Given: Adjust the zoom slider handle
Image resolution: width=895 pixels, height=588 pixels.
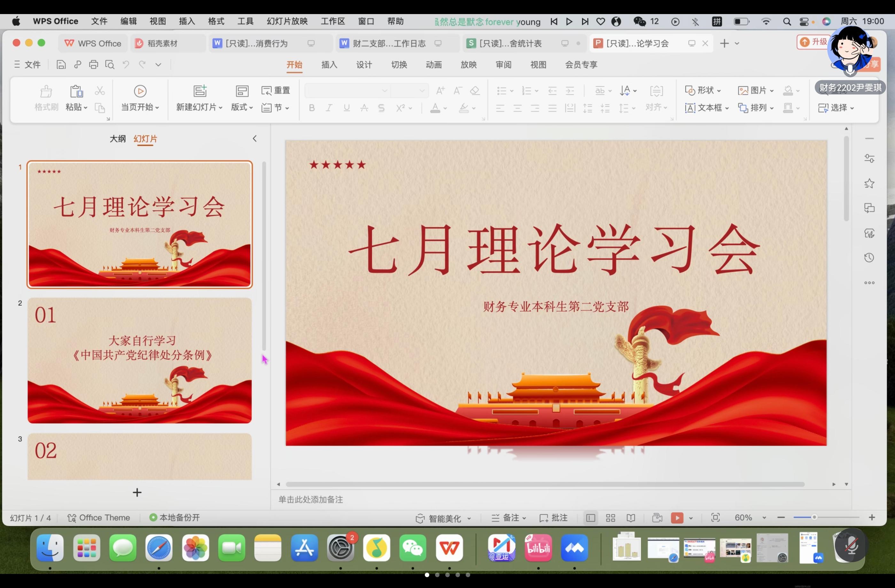Looking at the screenshot, I should point(814,518).
